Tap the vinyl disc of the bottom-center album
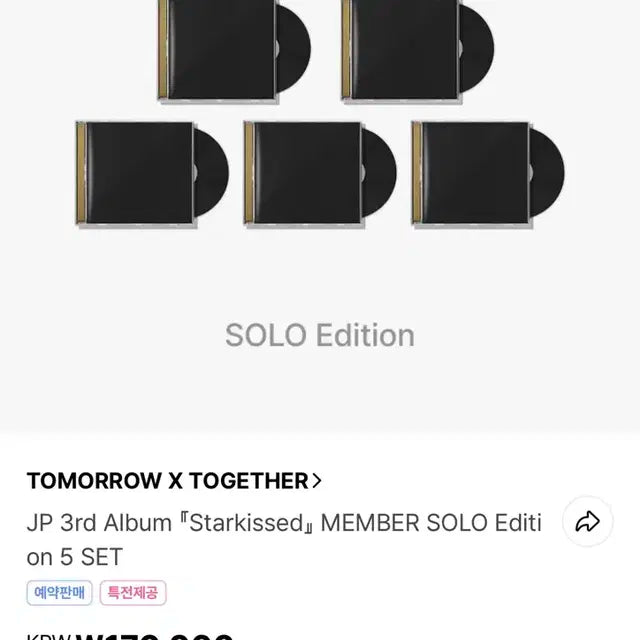The height and width of the screenshot is (640, 640). 379,173
